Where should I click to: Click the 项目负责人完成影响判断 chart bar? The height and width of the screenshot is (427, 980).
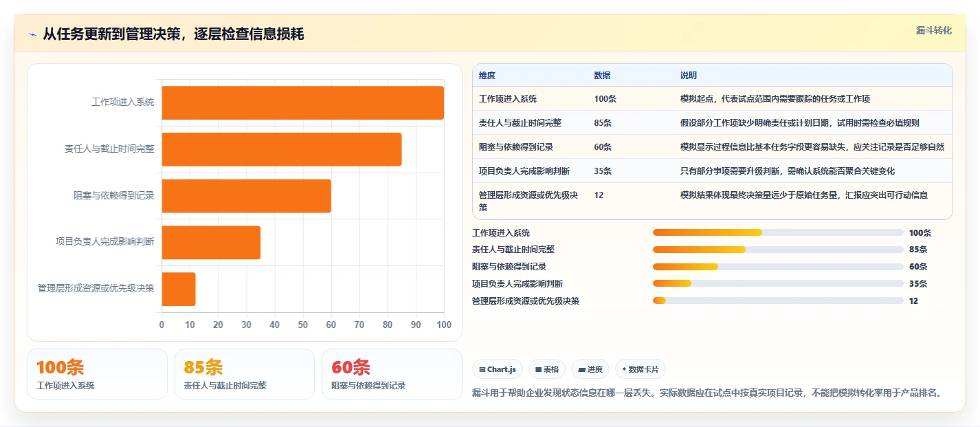(211, 243)
